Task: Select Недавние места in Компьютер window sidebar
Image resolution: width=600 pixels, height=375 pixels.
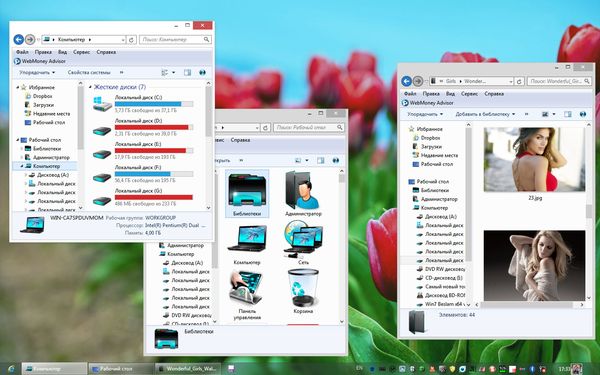Action: point(47,114)
